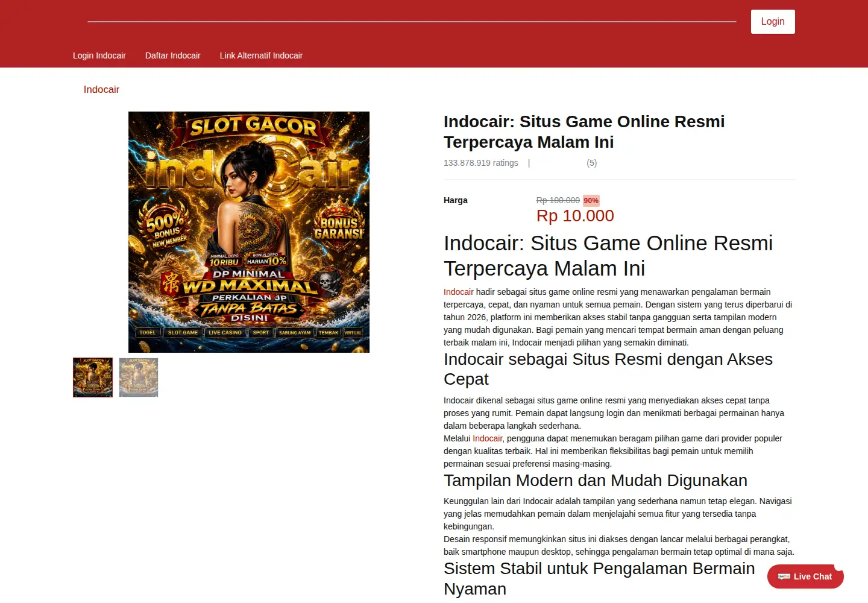Click the struck-through Rp 100.000 price
This screenshot has height=603, width=868.
click(558, 200)
